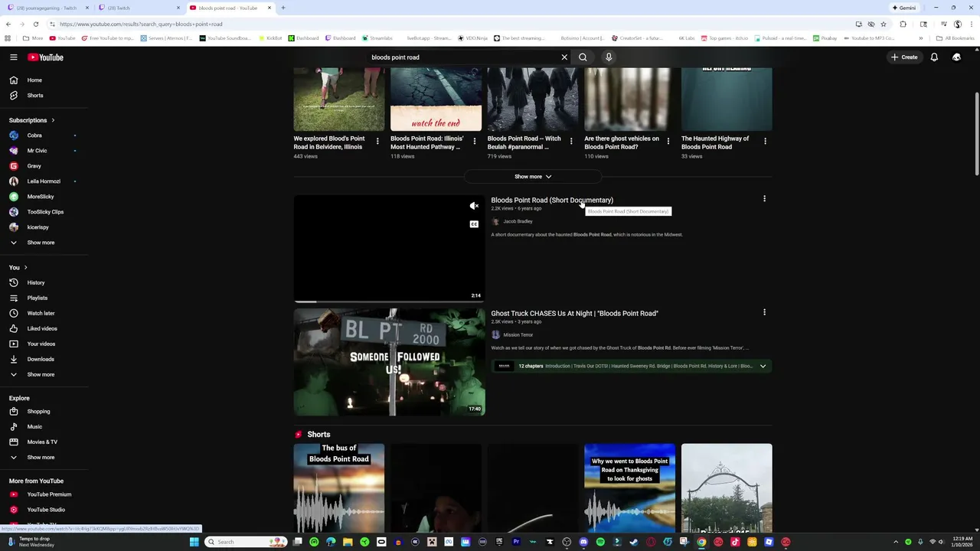
Task: Open the Mission Terror channel
Action: [x=518, y=335]
